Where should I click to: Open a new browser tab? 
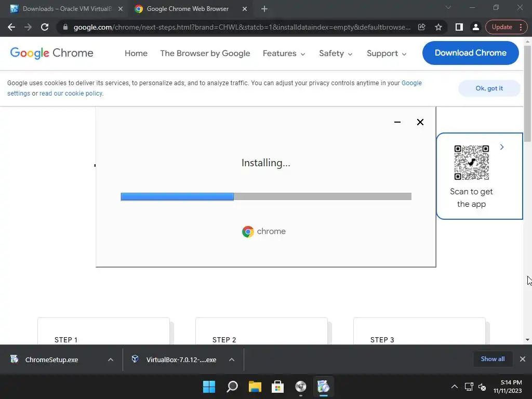(x=264, y=9)
